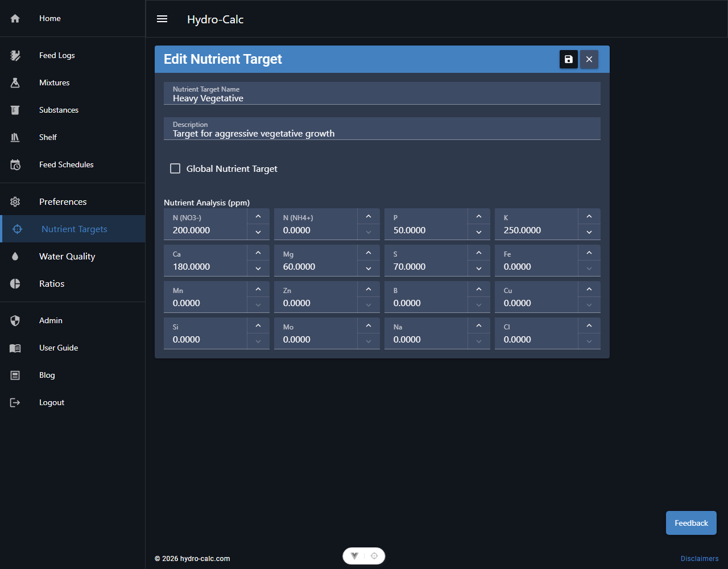Save the nutrient target with the disk icon
Screen dimensions: 728x569
click(569, 59)
